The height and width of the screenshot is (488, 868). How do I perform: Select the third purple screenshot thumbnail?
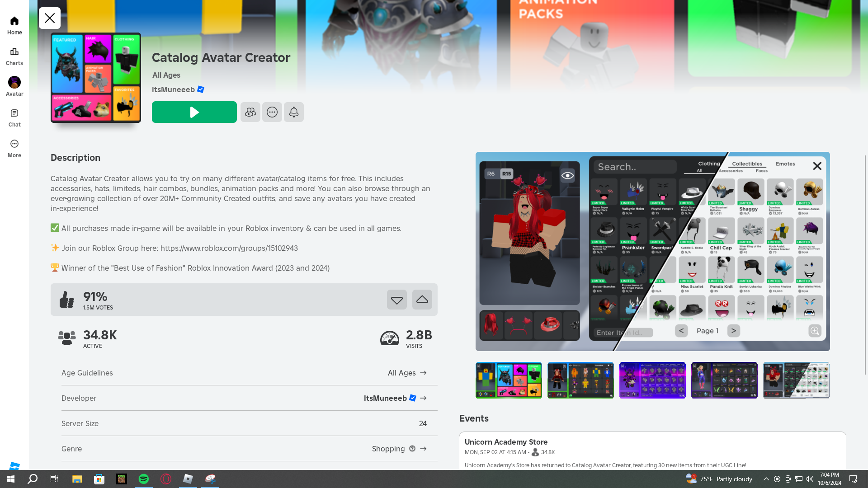pyautogui.click(x=652, y=380)
